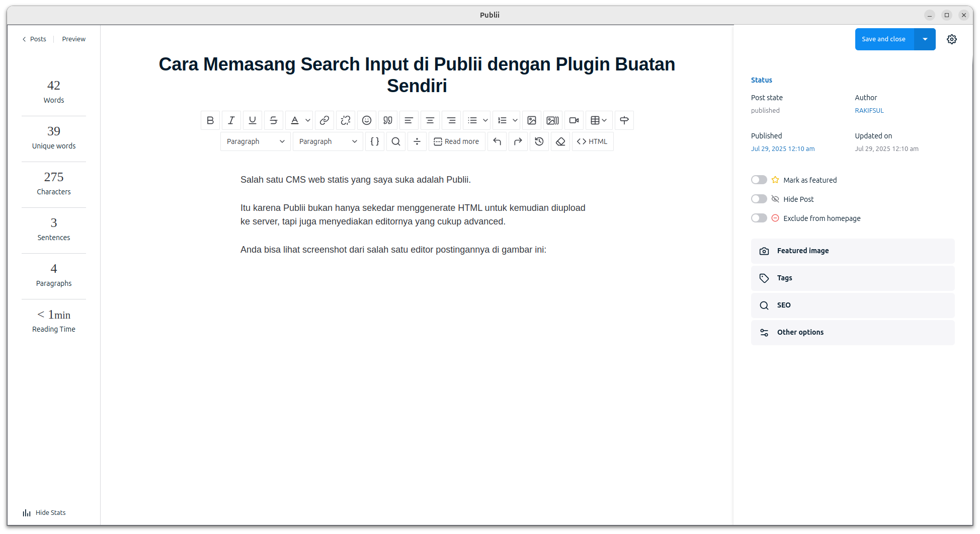Viewport: 980px width, 534px height.
Task: Open search in editor
Action: 396,141
